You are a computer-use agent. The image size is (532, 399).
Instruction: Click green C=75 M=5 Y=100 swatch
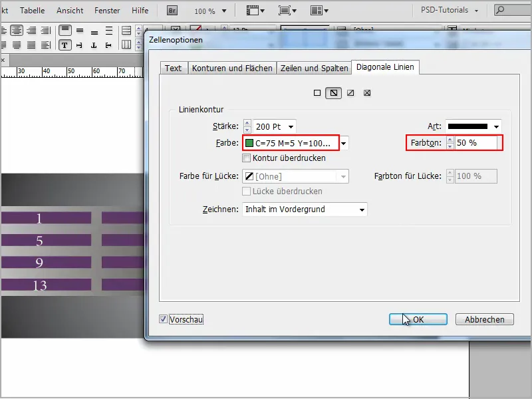tap(249, 143)
